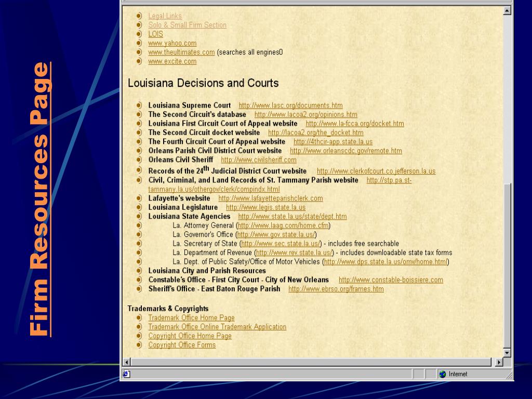Open Copyright Office Home Page link
Viewport: 532px width, 399px height.
(x=190, y=336)
